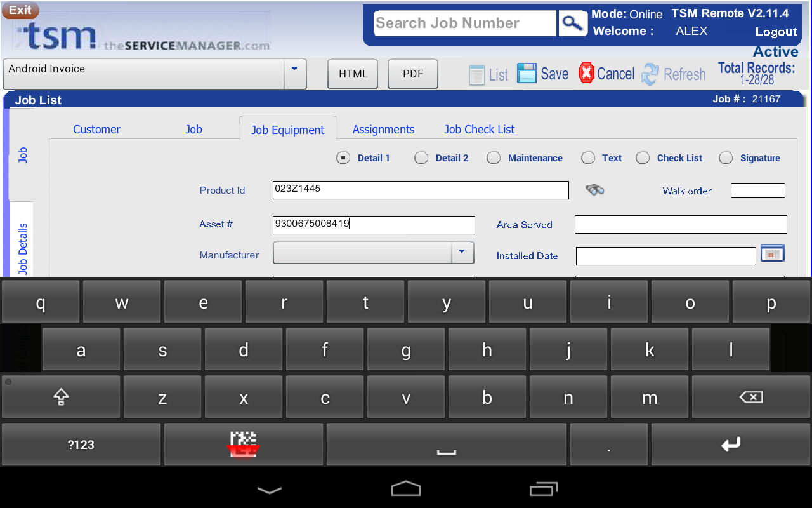Switch to the Assignments tab
The width and height of the screenshot is (812, 508).
[x=383, y=130]
